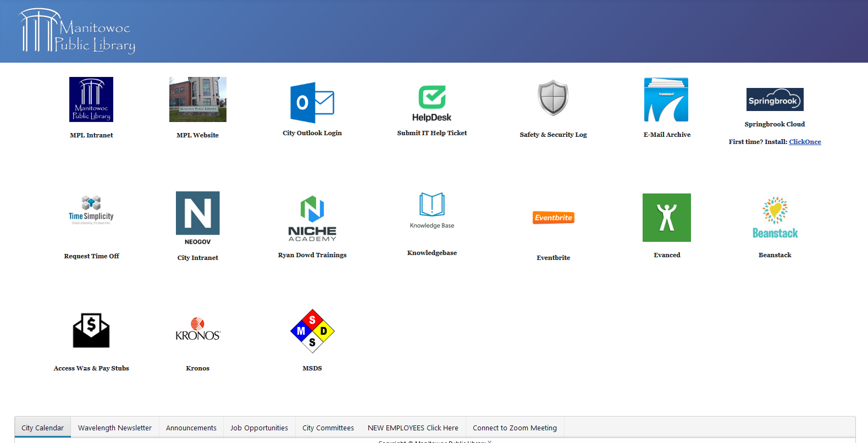Open the Knowledge Base book icon

click(x=432, y=211)
